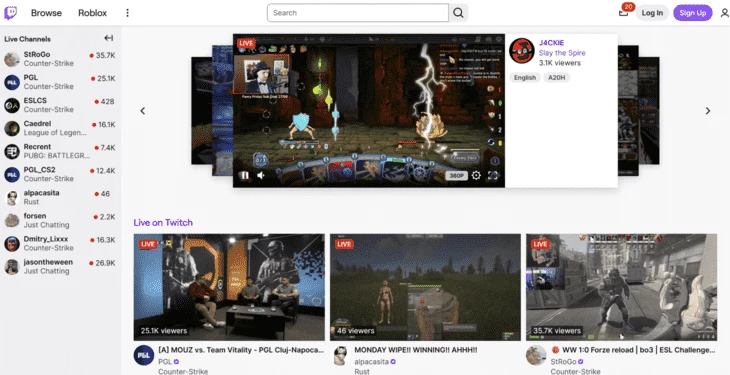
Task: Open PGL channel in sidebar
Action: tap(60, 82)
